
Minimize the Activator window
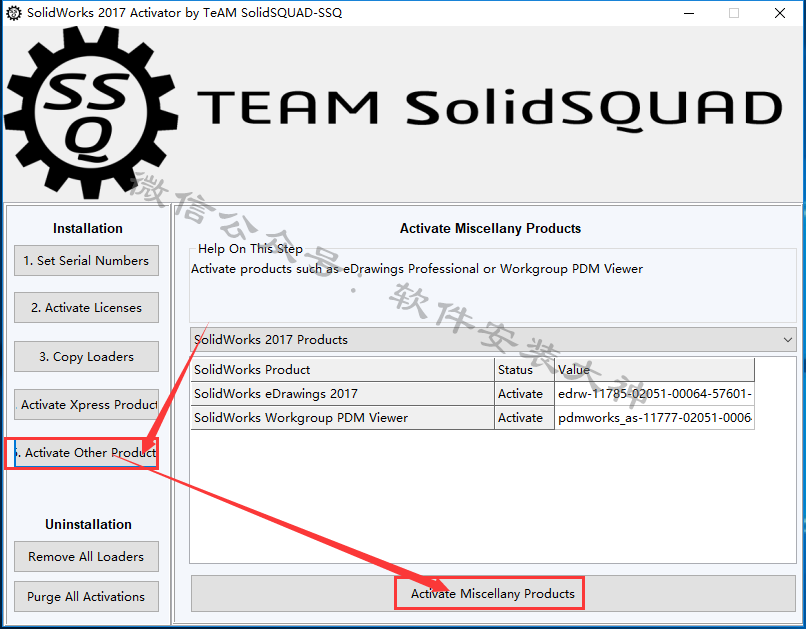(x=689, y=13)
